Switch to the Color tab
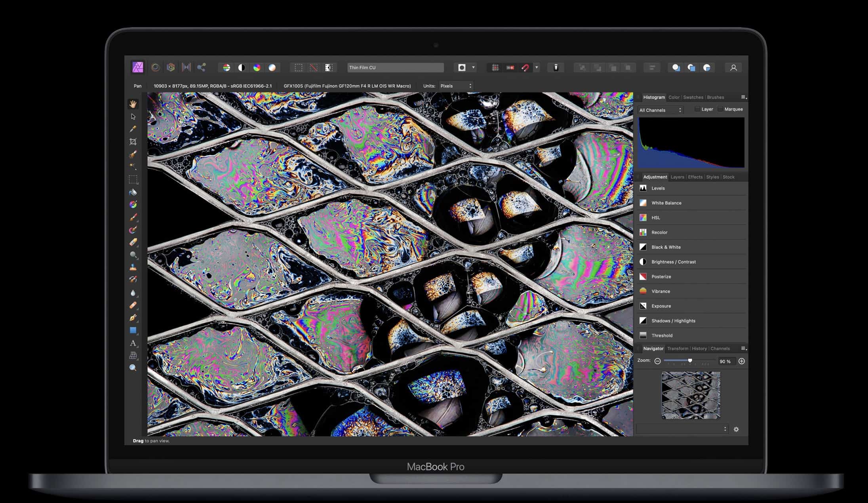 coord(674,97)
